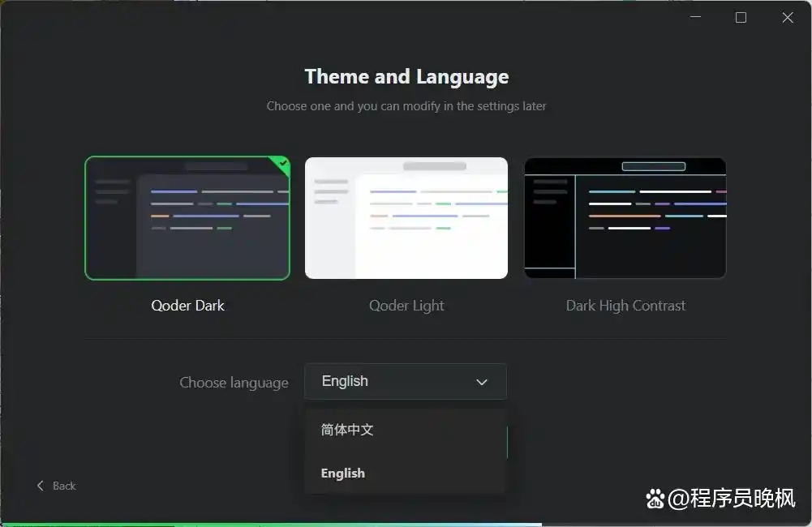The width and height of the screenshot is (812, 527).
Task: Click the "Qoder Dark" theme label
Action: coord(187,306)
